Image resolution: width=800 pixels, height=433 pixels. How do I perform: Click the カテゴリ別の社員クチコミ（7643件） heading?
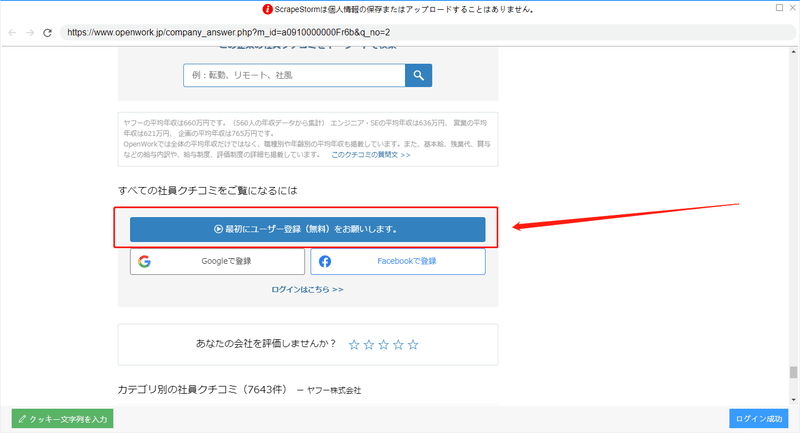pos(203,390)
